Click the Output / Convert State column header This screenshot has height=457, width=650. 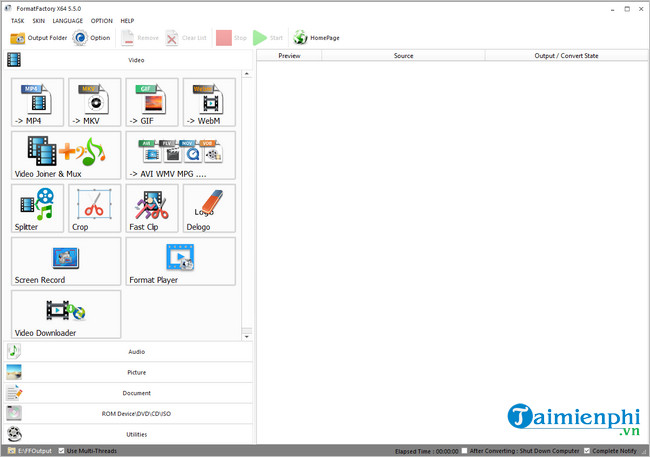click(566, 56)
